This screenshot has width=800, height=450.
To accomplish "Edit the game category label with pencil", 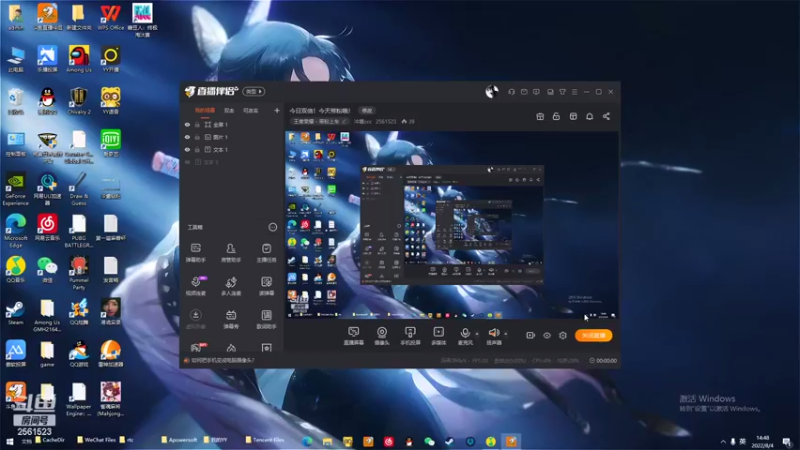I will (320, 121).
